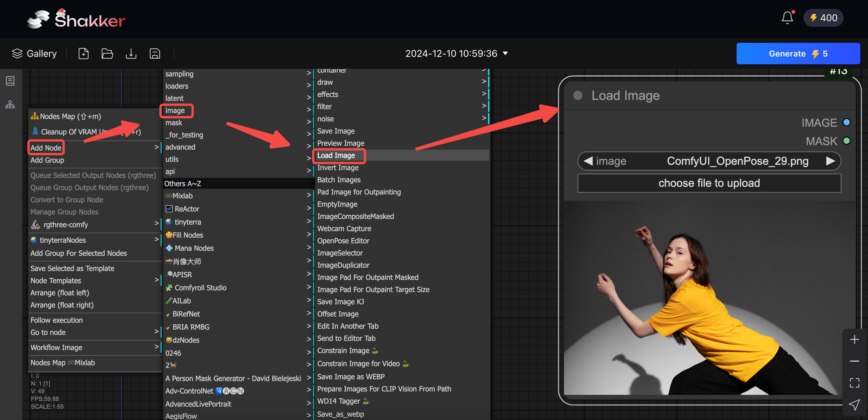
Task: Select Load Image menu entry
Action: [x=336, y=155]
